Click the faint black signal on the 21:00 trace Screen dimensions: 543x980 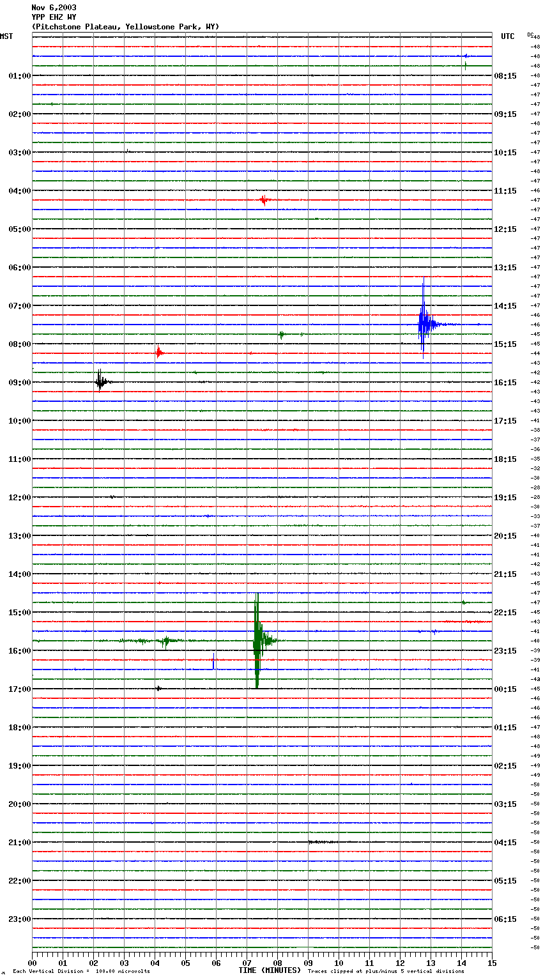tap(323, 842)
